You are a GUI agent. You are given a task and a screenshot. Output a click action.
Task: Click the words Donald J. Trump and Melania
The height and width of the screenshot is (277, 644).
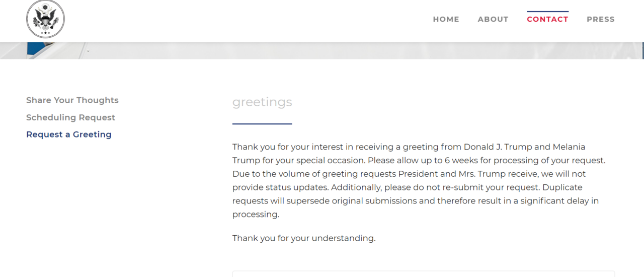[x=525, y=147]
